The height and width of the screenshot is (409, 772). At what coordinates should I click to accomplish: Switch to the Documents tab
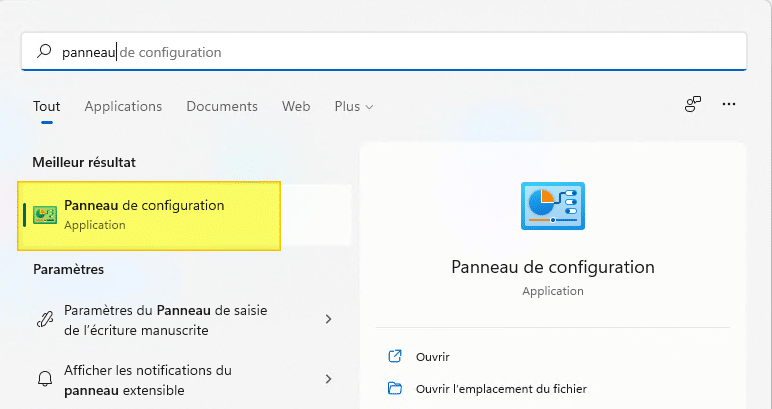222,106
